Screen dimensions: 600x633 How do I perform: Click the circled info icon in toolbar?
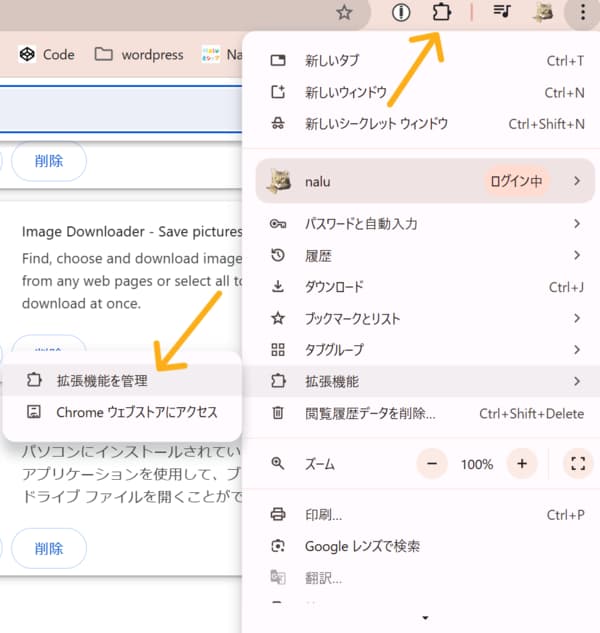(x=402, y=13)
